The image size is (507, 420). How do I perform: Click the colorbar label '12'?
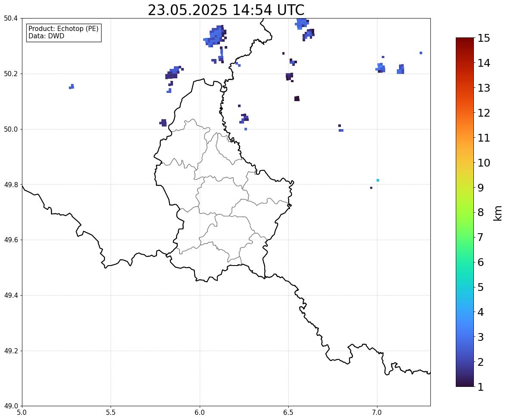pyautogui.click(x=484, y=113)
